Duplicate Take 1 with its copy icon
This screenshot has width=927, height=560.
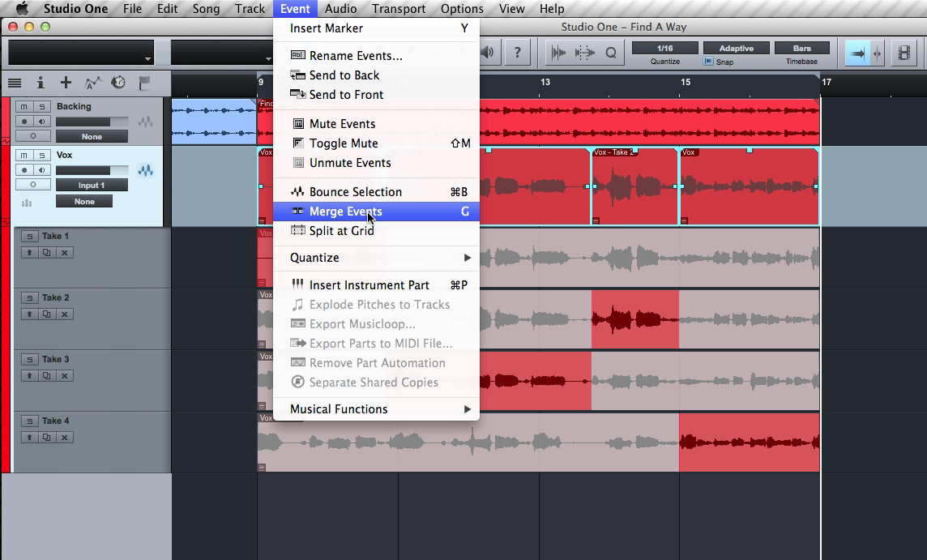tap(47, 251)
